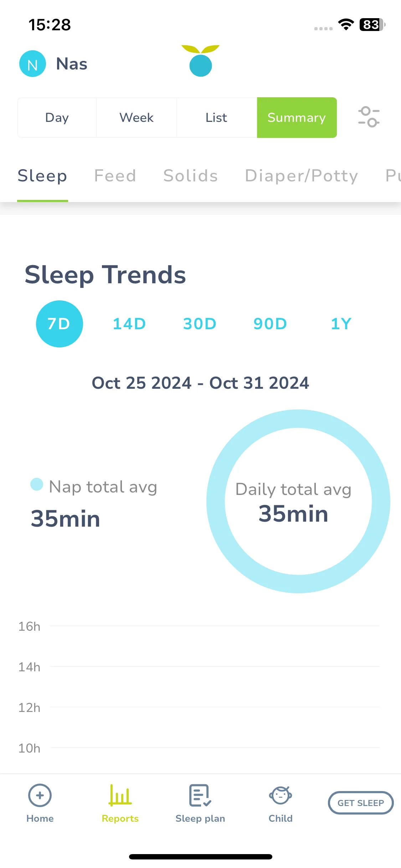Open the Child face icon
Screen dimensions: 401x868
click(281, 795)
